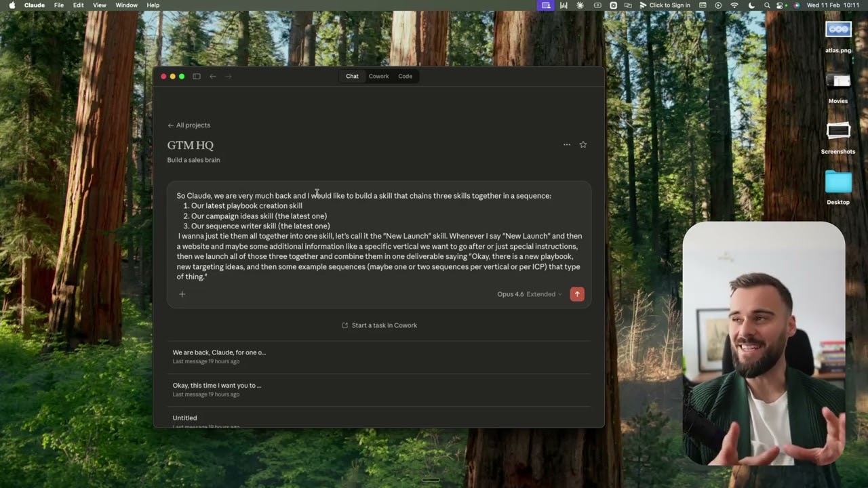Image resolution: width=868 pixels, height=488 pixels.
Task: Click the audio bars menu bar icon
Action: pyautogui.click(x=563, y=5)
